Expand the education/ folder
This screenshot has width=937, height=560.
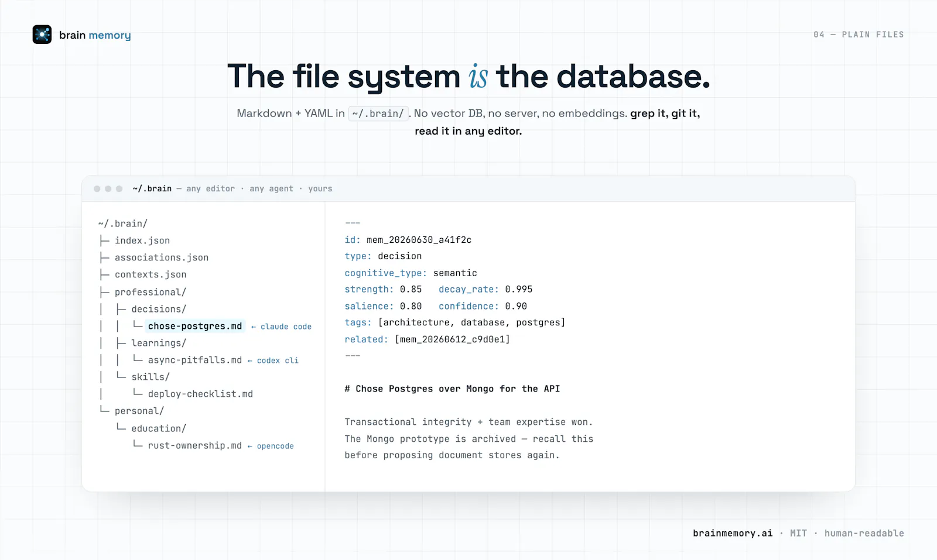coord(159,428)
